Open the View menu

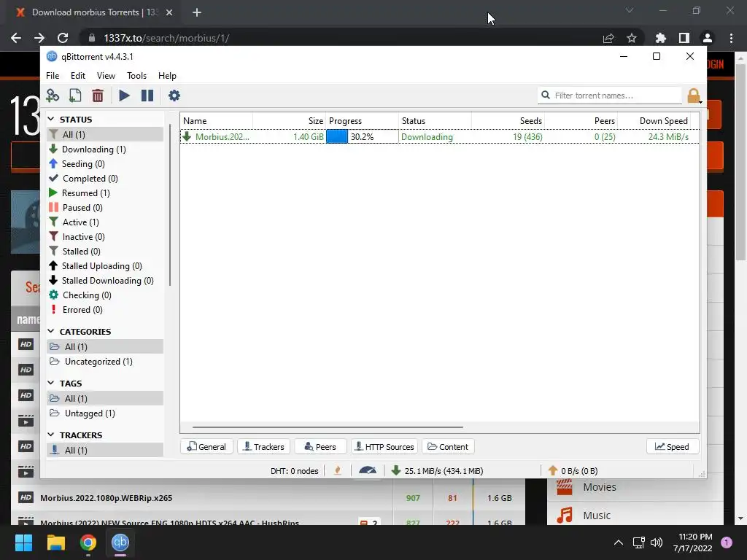click(106, 76)
